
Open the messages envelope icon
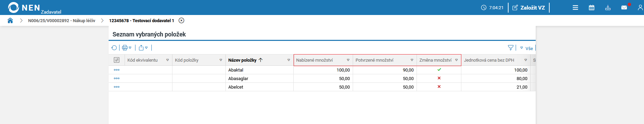624,7
